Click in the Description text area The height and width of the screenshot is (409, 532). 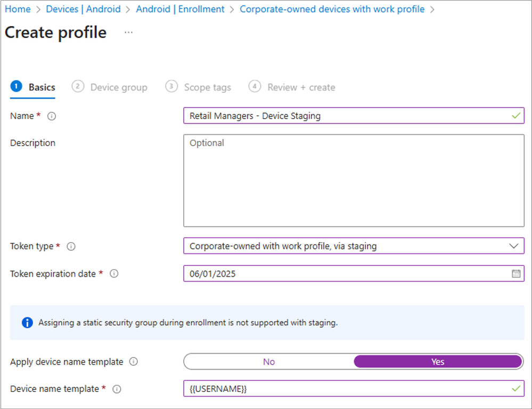(x=354, y=181)
